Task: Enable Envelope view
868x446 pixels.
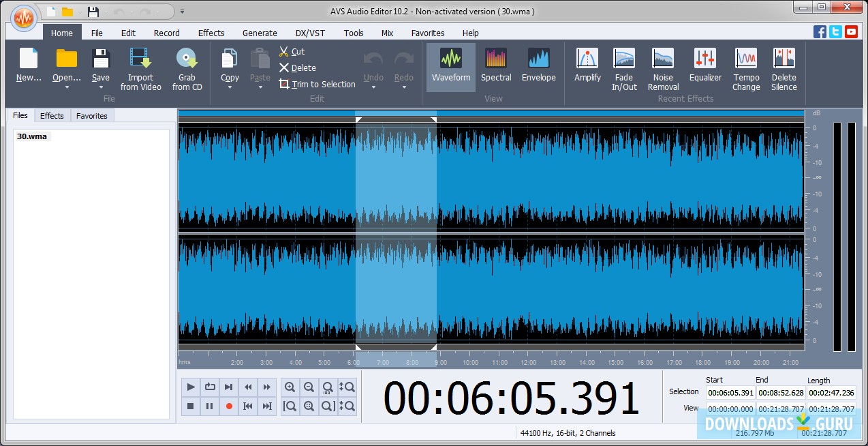Action: (538, 67)
